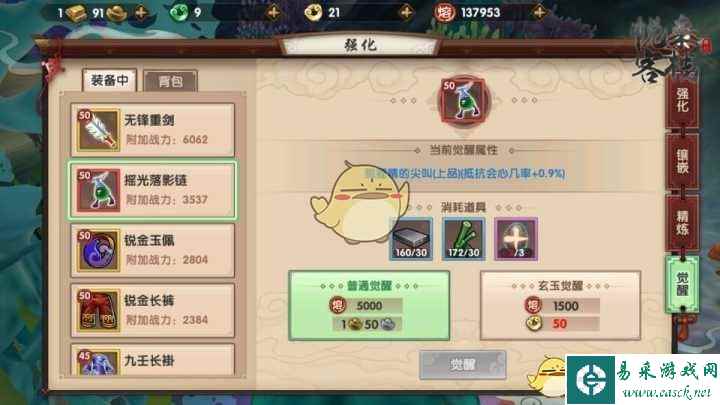The height and width of the screenshot is (405, 720).
Task: Switch to the 背包 backpack tab
Action: 170,81
